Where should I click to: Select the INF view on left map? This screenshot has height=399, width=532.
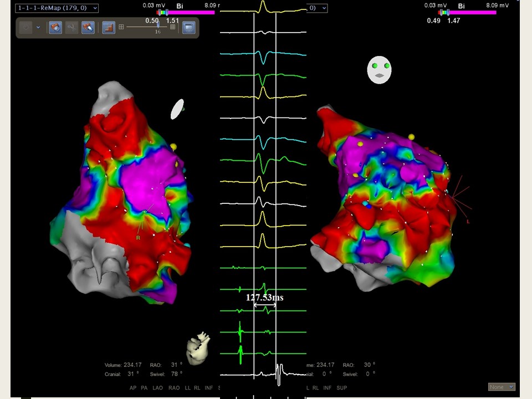209,387
